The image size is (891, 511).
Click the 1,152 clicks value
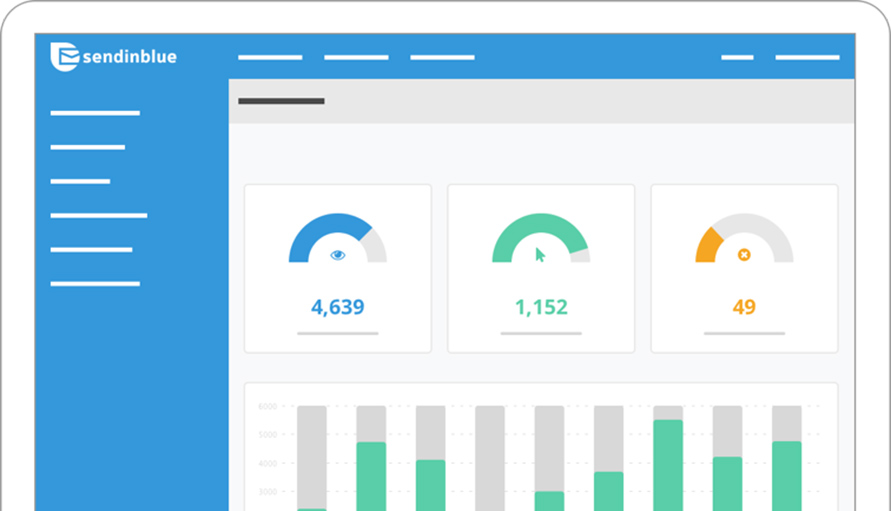point(541,308)
